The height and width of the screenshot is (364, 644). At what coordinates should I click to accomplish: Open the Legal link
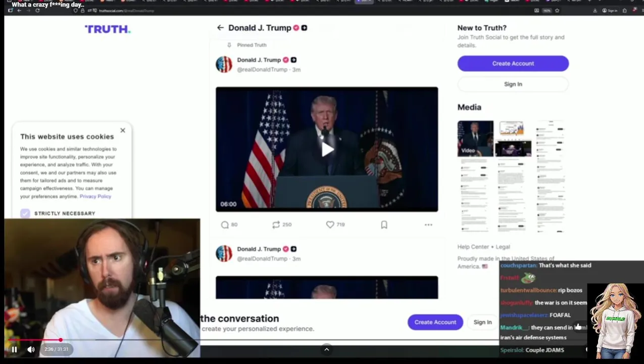503,247
